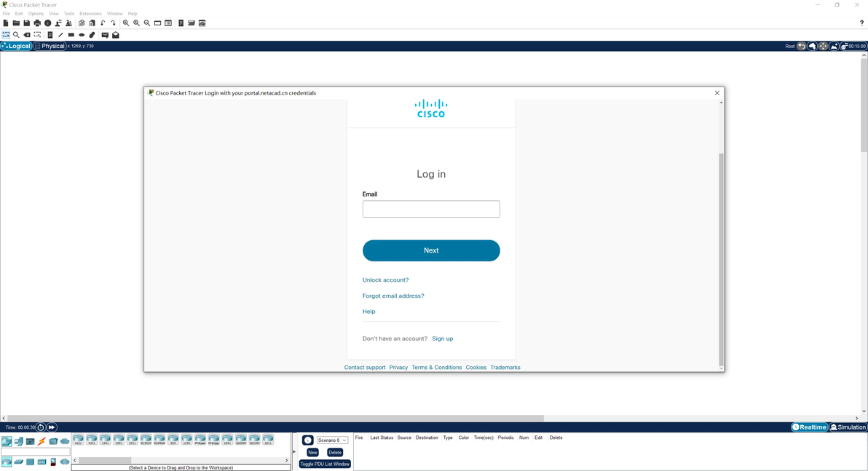This screenshot has height=471, width=868.
Task: Click the Unlock account link
Action: click(385, 280)
